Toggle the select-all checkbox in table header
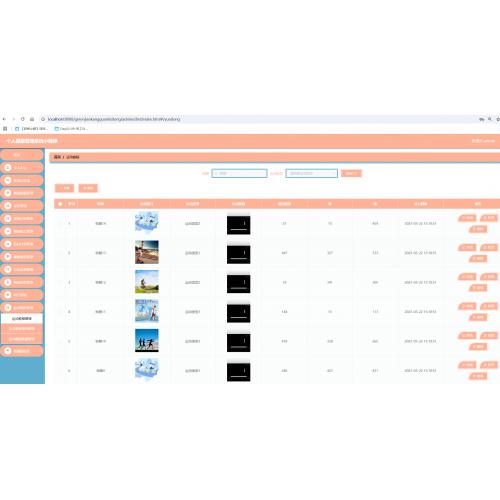Image resolution: width=500 pixels, height=500 pixels. 60,204
